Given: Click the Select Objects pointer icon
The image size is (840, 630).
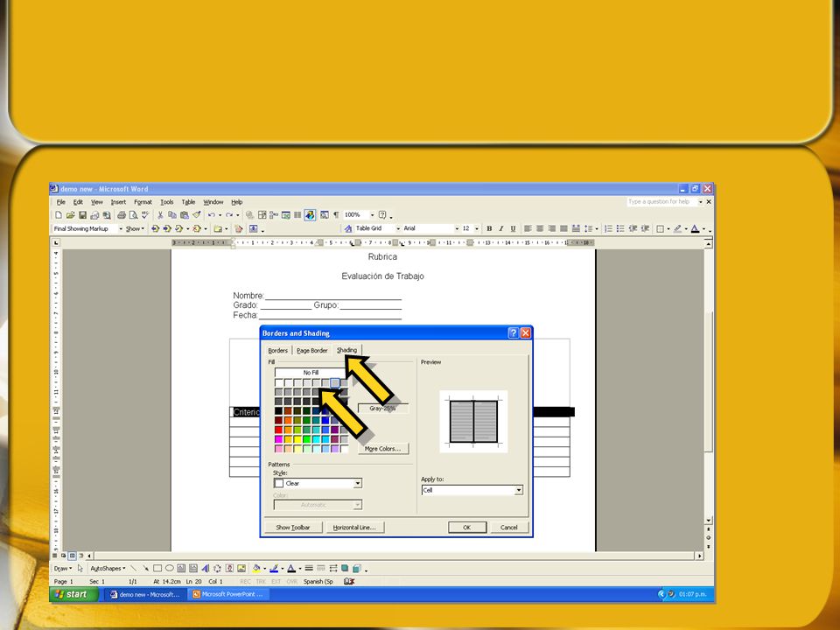Looking at the screenshot, I should 80,569.
